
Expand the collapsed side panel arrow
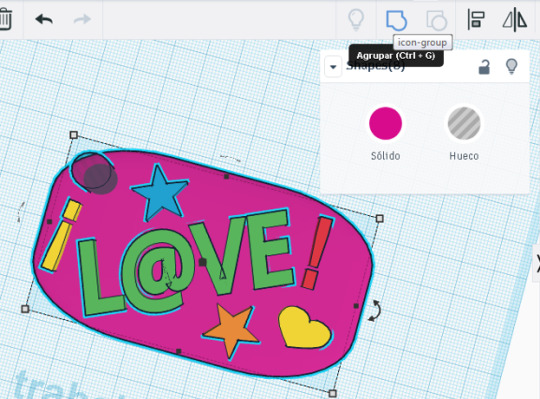(x=537, y=264)
